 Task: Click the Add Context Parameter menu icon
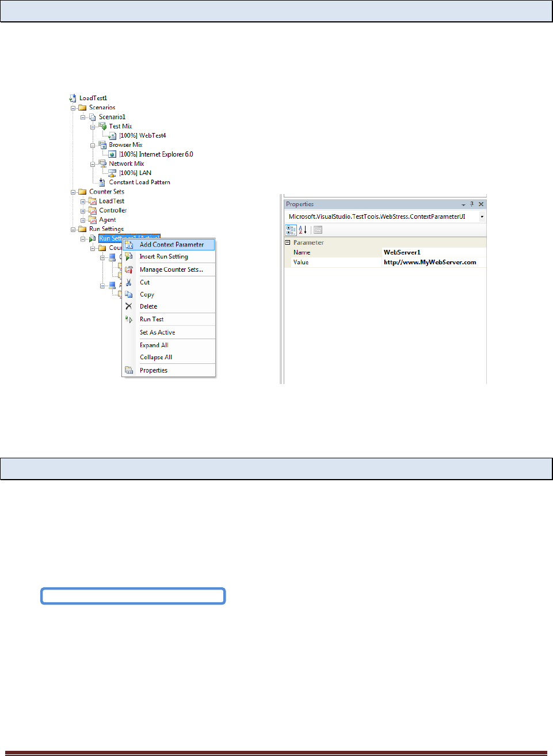tap(129, 245)
